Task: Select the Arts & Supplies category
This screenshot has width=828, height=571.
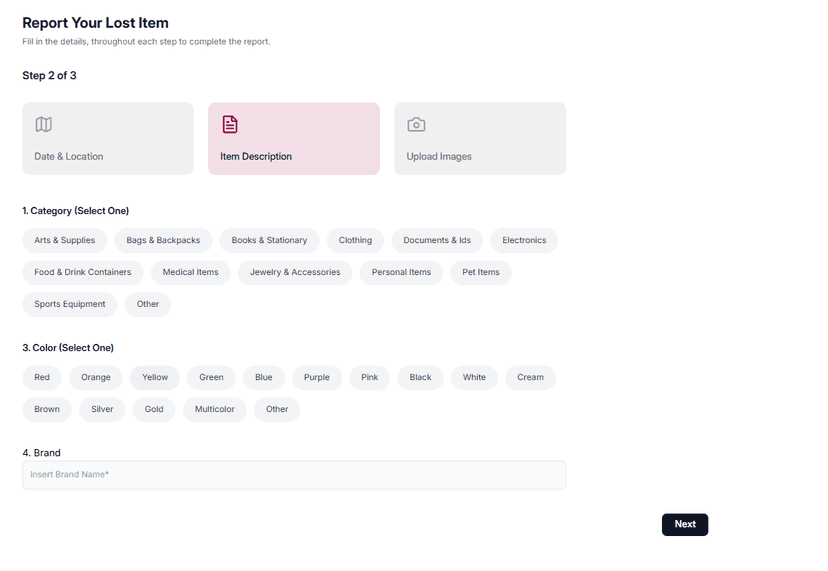Action: click(64, 240)
